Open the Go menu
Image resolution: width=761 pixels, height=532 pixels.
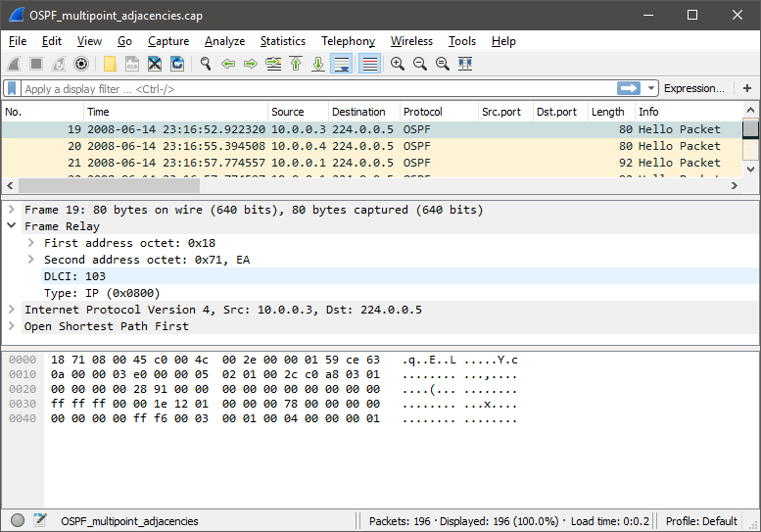(x=124, y=41)
